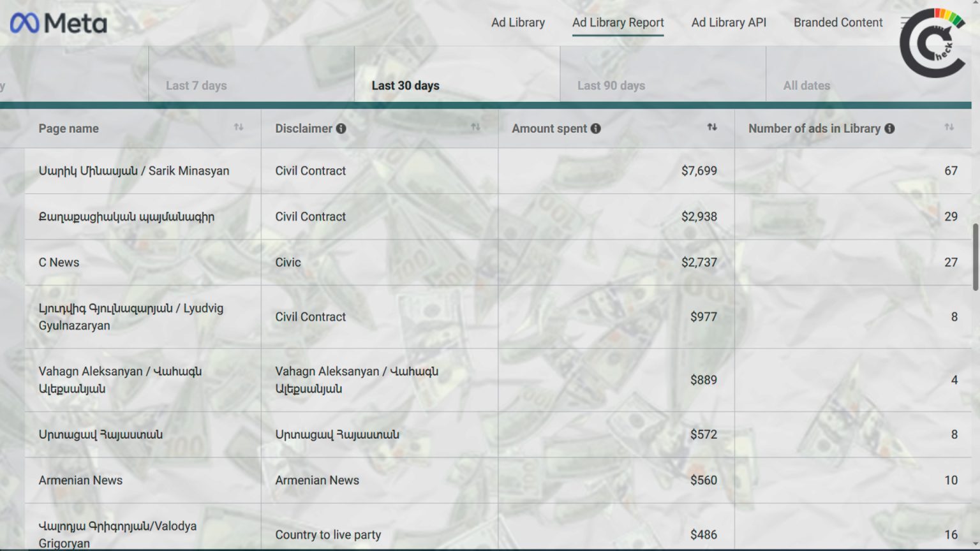Sort by Amount spent arrows
The height and width of the screenshot is (551, 980).
coord(712,128)
